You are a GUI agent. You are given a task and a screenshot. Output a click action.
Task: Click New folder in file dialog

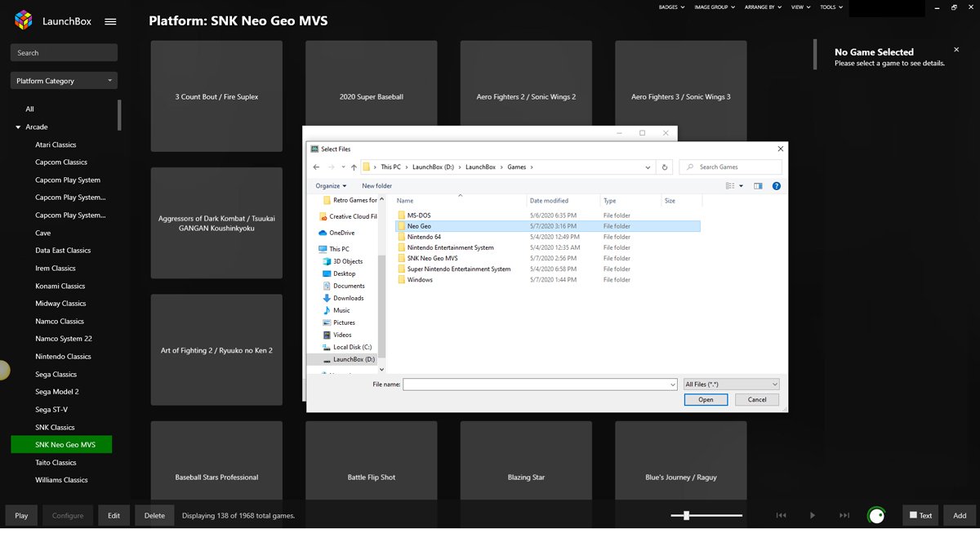(377, 186)
